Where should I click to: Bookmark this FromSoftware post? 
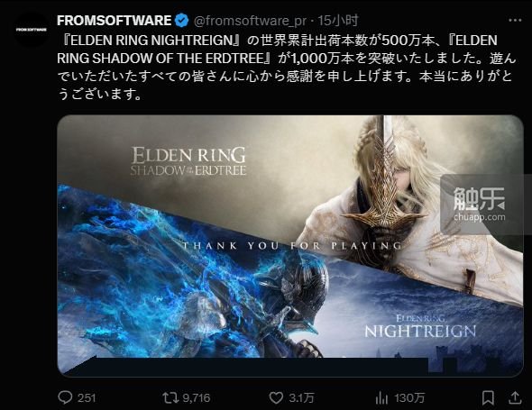[x=488, y=397]
